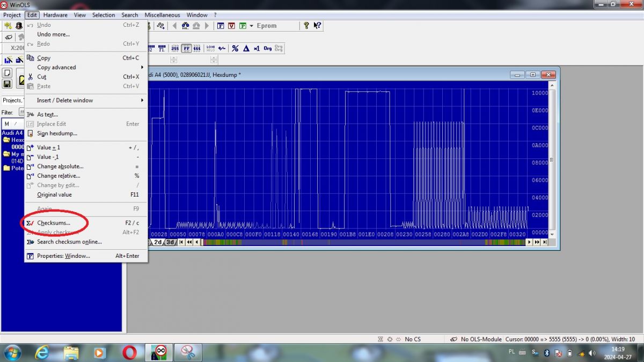Select Sign hexdump... menu entry

pos(86,133)
